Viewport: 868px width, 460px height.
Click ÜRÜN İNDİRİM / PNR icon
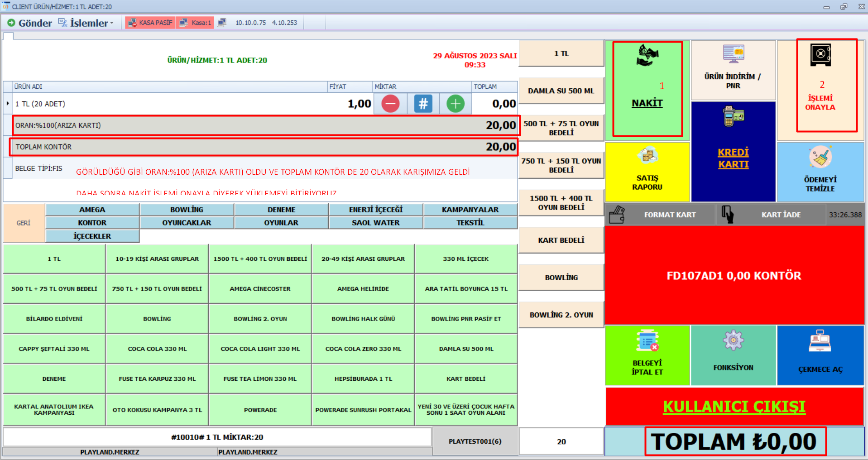733,54
